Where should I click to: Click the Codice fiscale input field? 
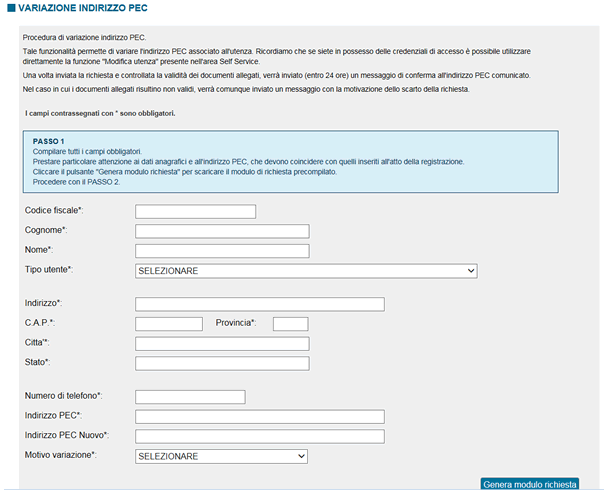click(x=195, y=212)
